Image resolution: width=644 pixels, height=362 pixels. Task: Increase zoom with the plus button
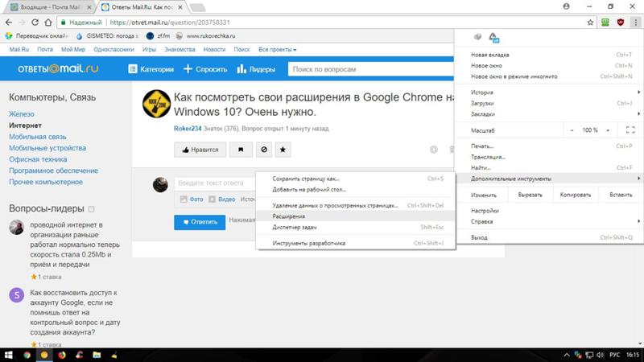click(608, 130)
